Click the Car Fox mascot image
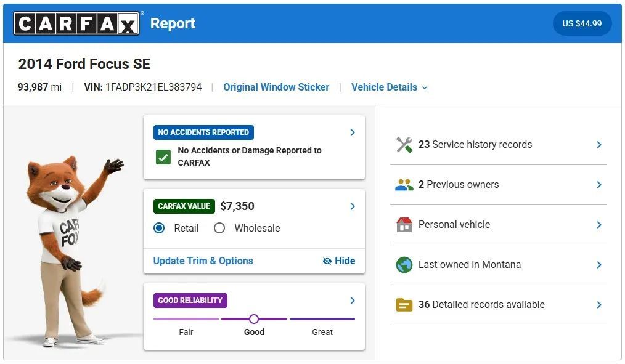 [71, 246]
